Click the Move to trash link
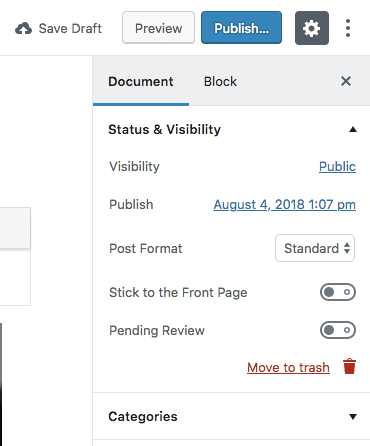This screenshot has height=446, width=370. click(x=288, y=367)
